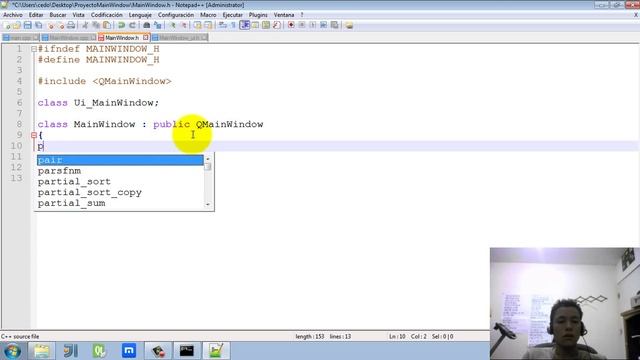Click the autocomplete scrollbar thumb
Screen dimensions: 640x360
tap(208, 167)
